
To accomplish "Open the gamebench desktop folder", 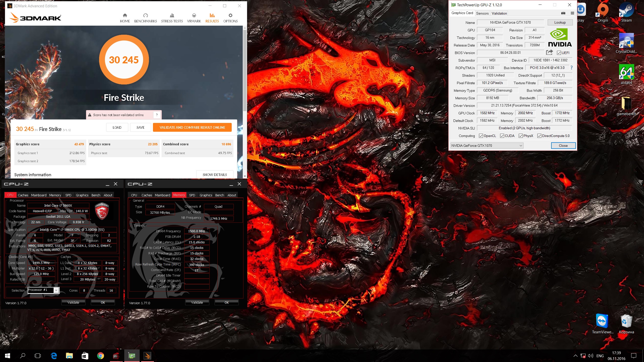I will [x=626, y=106].
